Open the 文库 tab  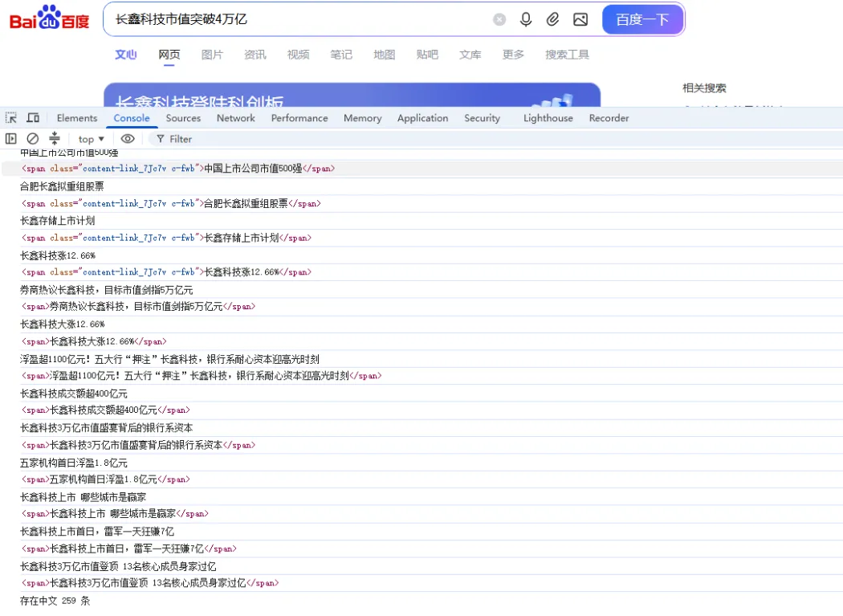(x=470, y=55)
